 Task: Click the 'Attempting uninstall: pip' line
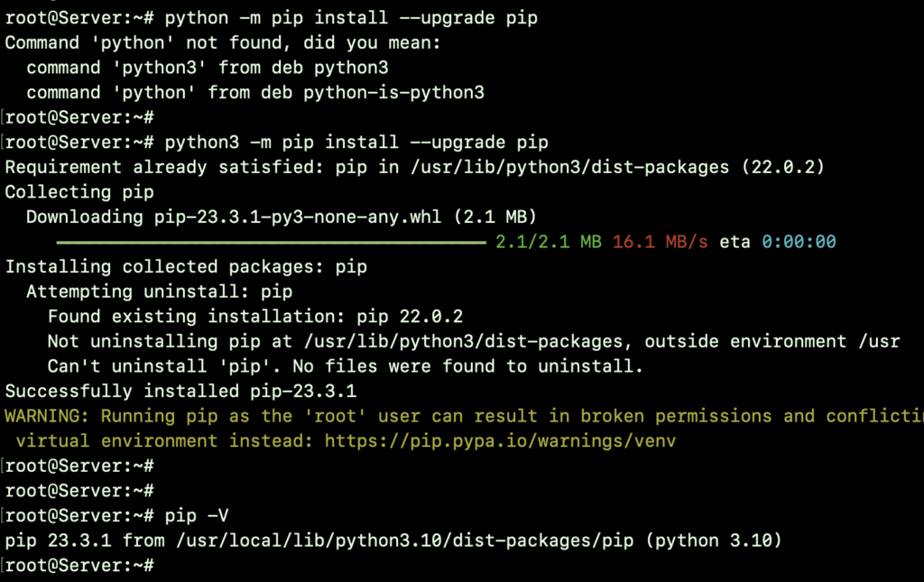(x=159, y=291)
